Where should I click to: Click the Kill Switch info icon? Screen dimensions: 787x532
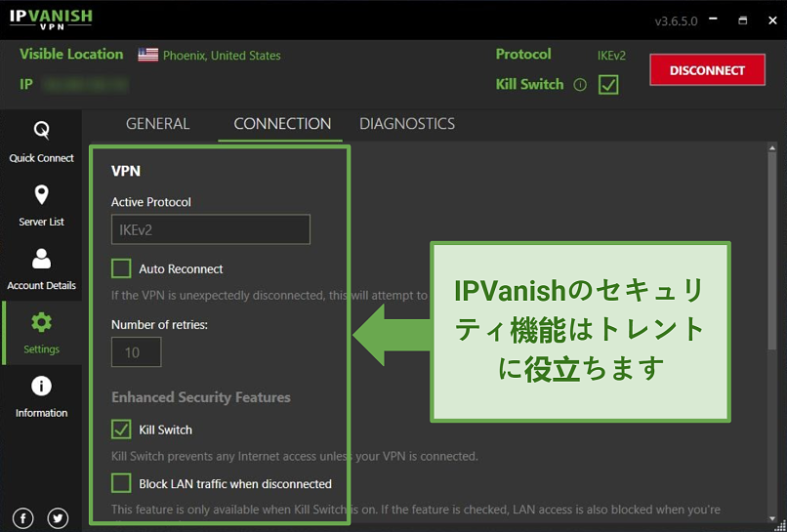point(580,85)
